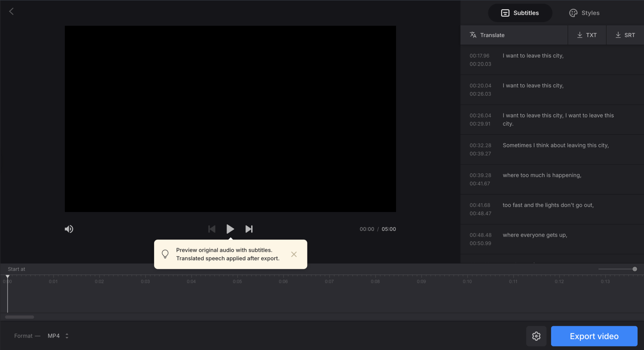Select subtitle 'Sometimes I think about leaving this city,'
This screenshot has height=350, width=644.
pyautogui.click(x=555, y=145)
